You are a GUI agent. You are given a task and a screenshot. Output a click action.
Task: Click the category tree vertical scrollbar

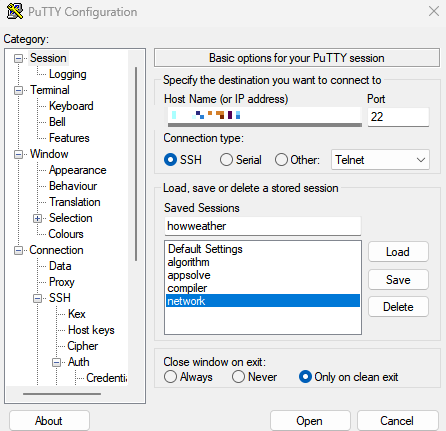click(136, 164)
